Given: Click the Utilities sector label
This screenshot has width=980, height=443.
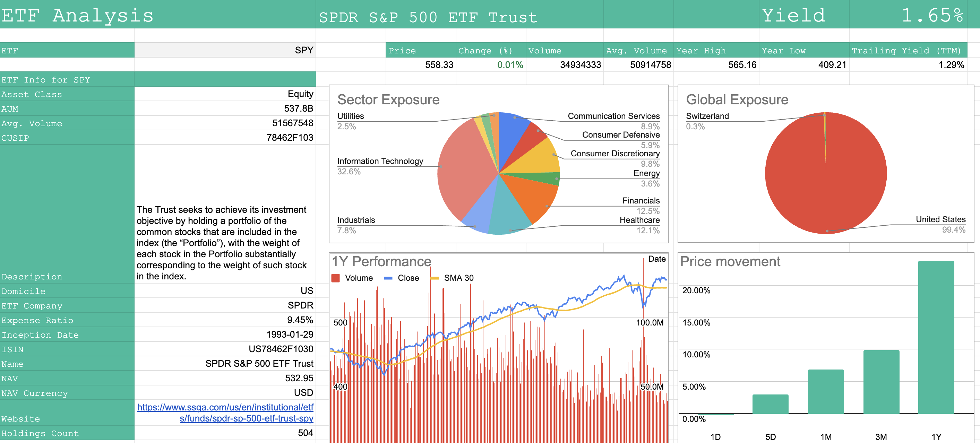Looking at the screenshot, I should tap(350, 116).
